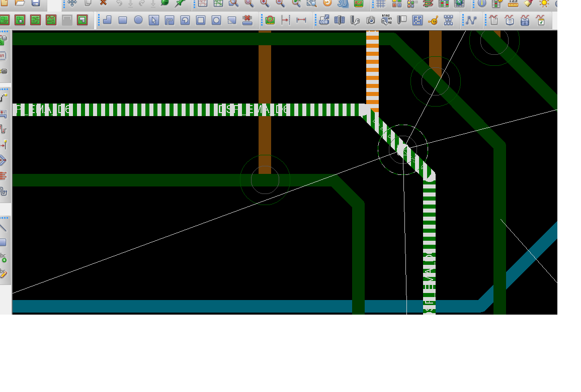Select the Move tool four-arrow icon
Screen dimensions: 581x392
click(72, 4)
